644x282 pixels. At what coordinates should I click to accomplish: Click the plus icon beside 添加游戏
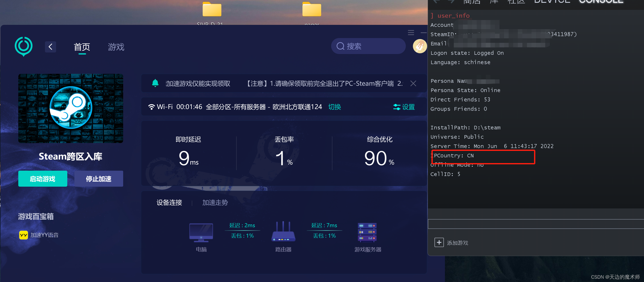pos(439,242)
